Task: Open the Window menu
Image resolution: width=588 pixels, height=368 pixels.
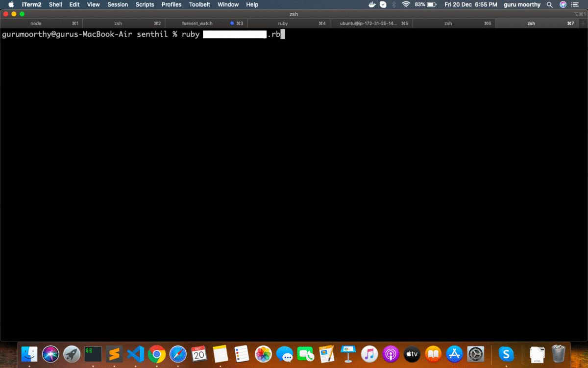Action: click(x=228, y=4)
